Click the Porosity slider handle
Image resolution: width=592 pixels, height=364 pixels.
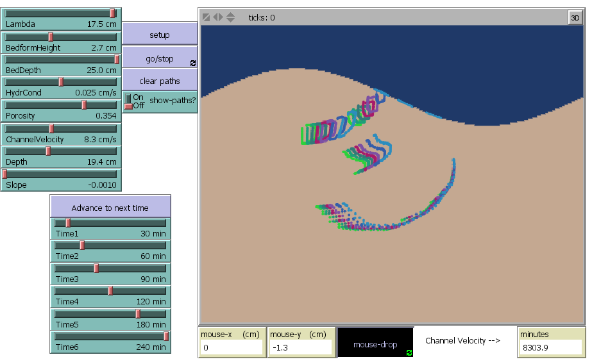[84, 104]
